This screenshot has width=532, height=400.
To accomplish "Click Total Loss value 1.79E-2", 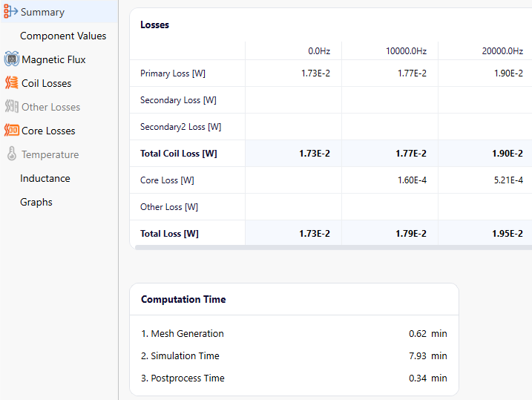I will click(x=411, y=234).
